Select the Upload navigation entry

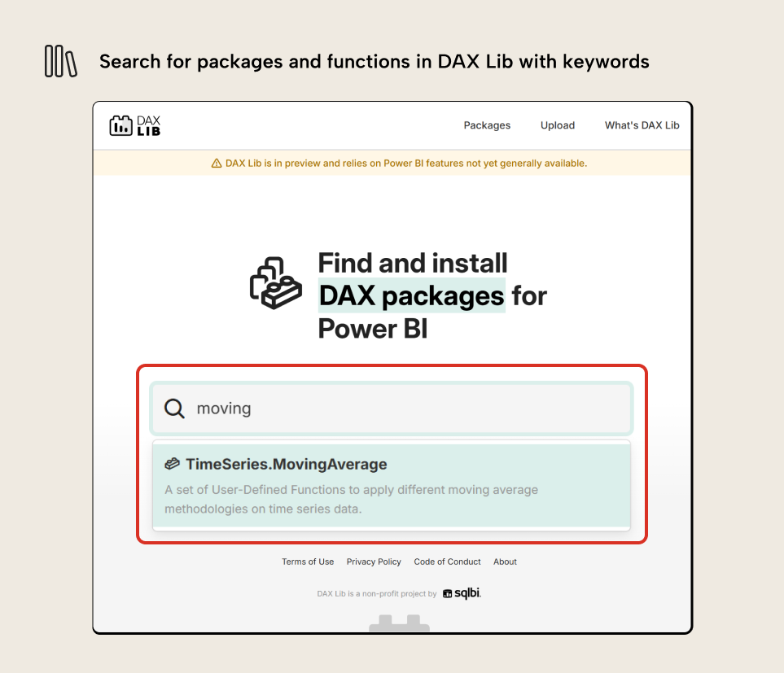coord(557,125)
